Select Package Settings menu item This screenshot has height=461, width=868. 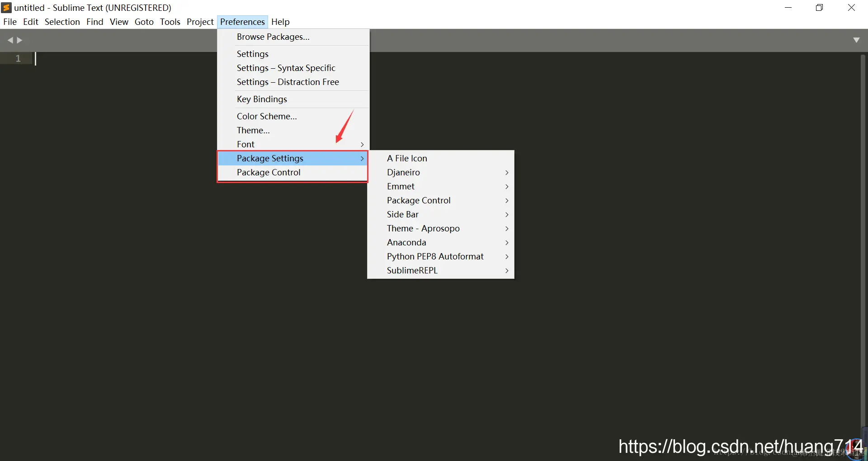293,158
